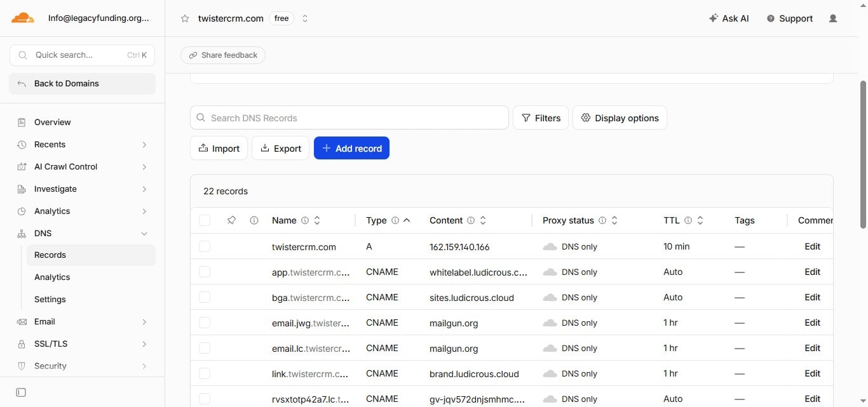Click the sites.ludicrous.cloud content cell
The height and width of the screenshot is (407, 868).
pyautogui.click(x=471, y=297)
